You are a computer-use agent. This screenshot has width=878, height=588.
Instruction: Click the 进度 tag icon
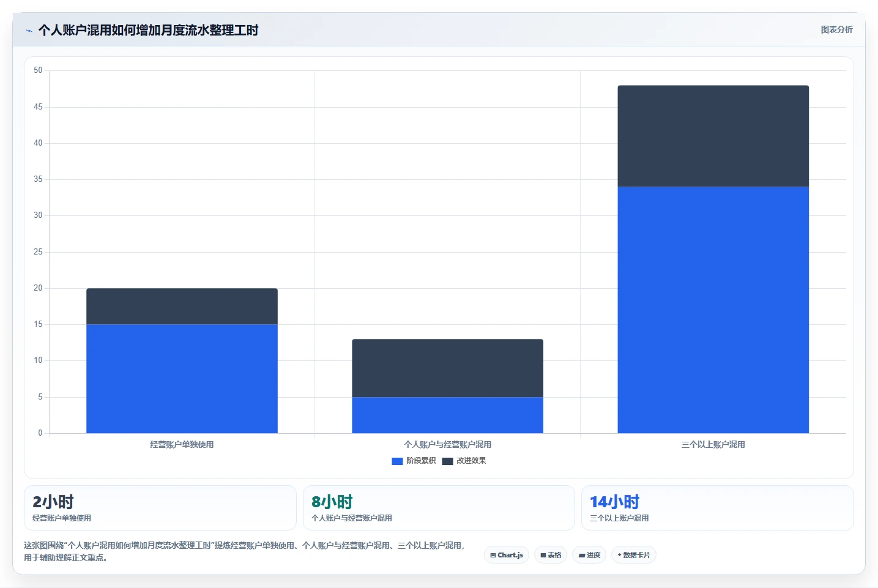(582, 556)
